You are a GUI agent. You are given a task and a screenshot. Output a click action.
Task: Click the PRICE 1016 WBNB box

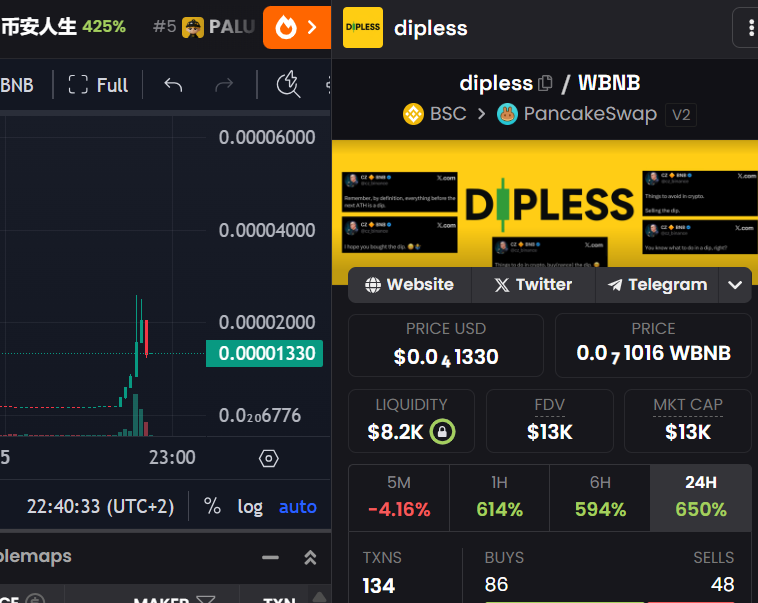pyautogui.click(x=653, y=345)
